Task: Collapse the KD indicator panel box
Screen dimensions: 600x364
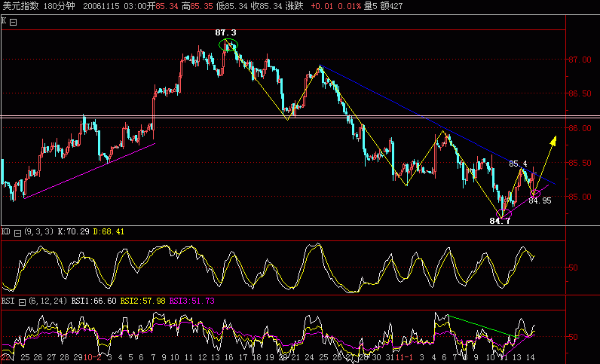Action: pyautogui.click(x=17, y=233)
